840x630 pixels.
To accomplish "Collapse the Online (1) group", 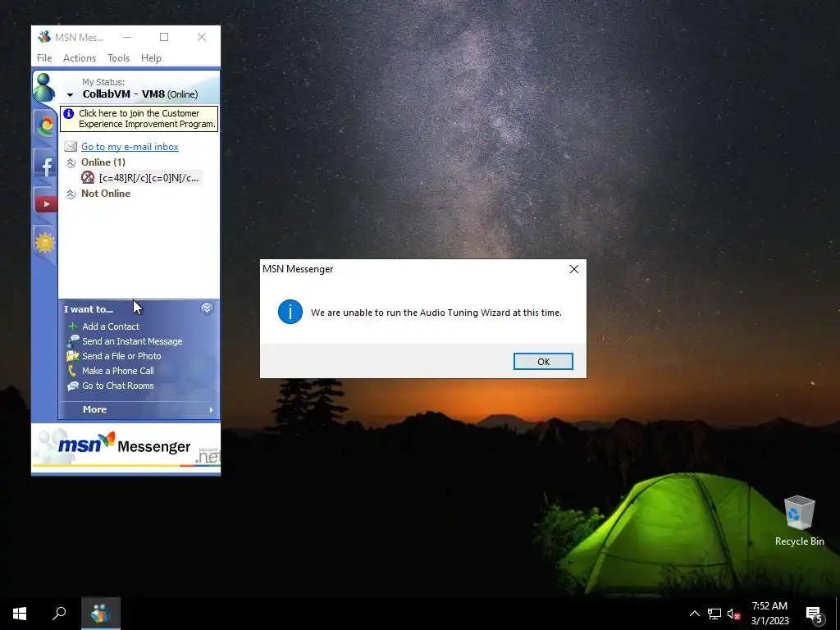I will click(71, 162).
